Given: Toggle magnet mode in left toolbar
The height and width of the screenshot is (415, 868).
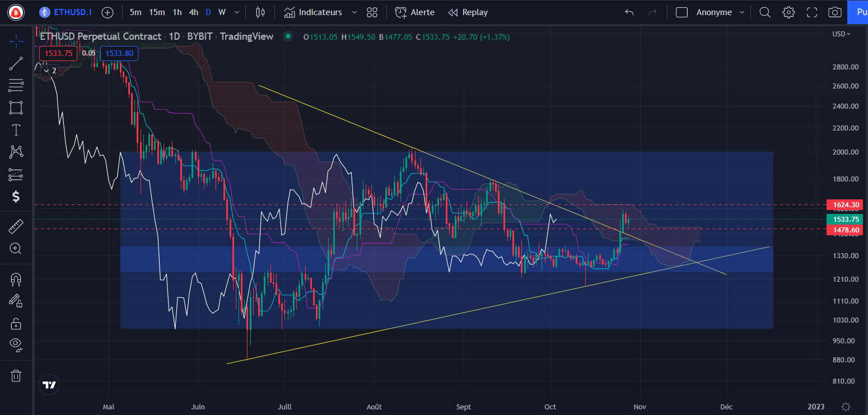Looking at the screenshot, I should pyautogui.click(x=16, y=278).
